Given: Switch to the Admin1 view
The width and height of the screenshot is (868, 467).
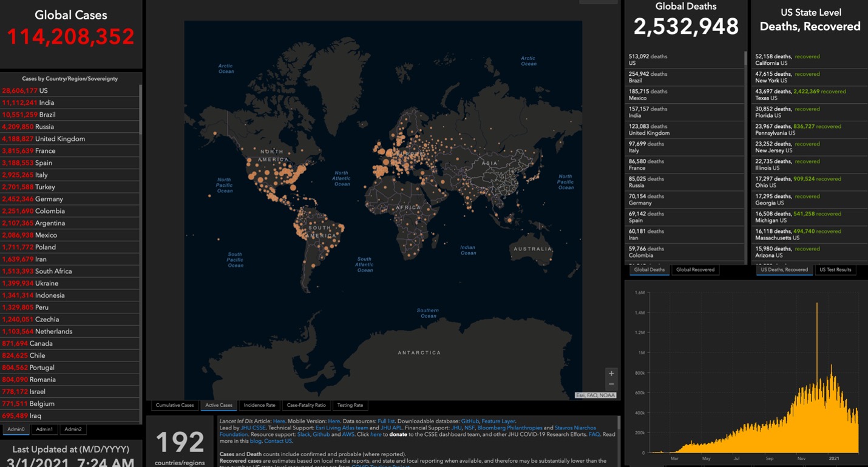Looking at the screenshot, I should point(44,429).
